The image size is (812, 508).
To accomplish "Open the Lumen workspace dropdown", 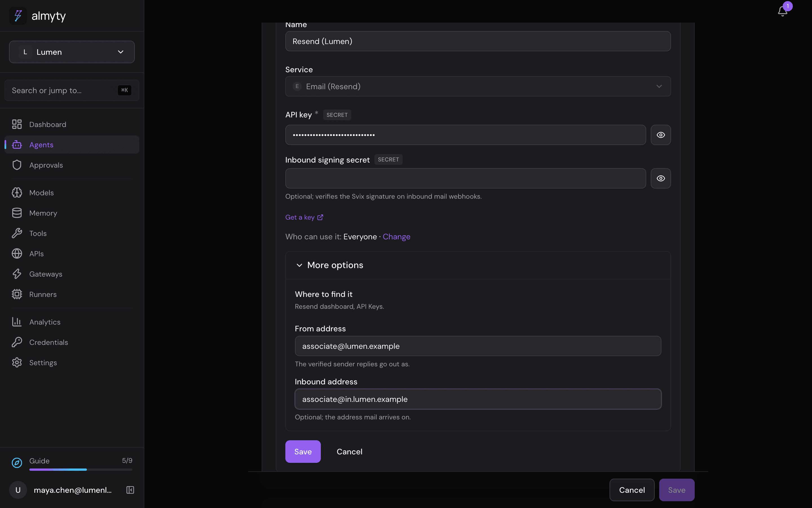I will [x=72, y=52].
